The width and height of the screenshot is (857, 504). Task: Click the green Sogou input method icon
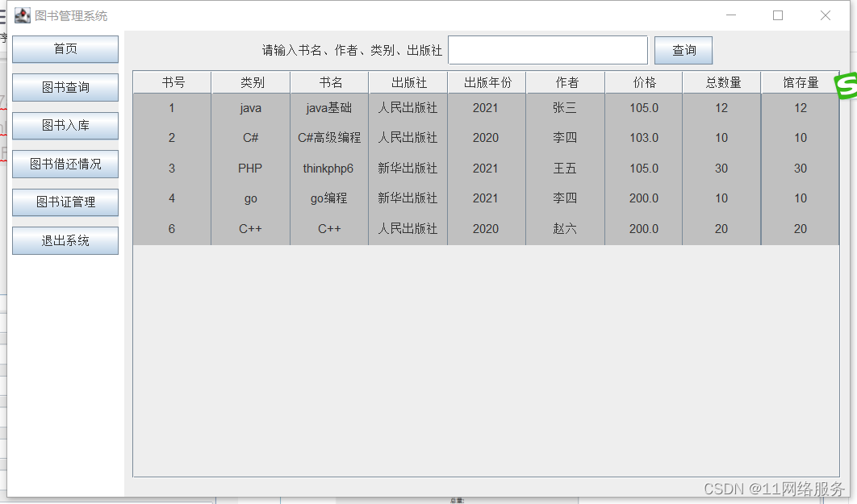pyautogui.click(x=846, y=85)
